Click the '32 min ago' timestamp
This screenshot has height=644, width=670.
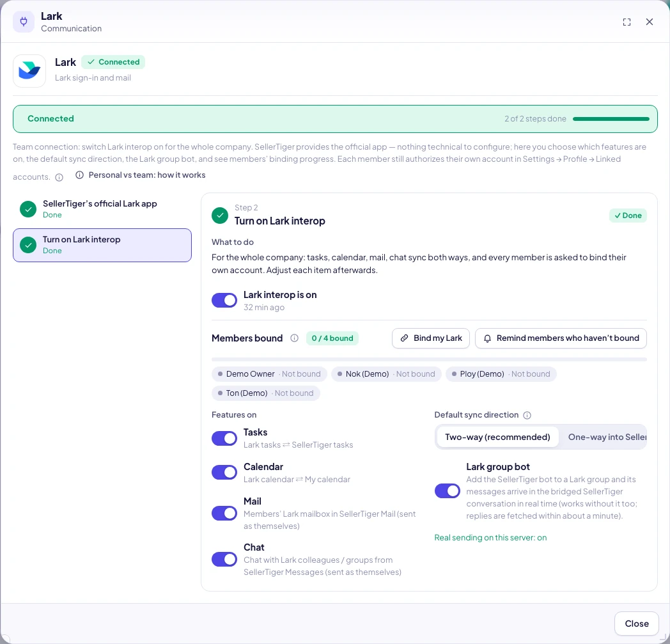[x=264, y=308]
